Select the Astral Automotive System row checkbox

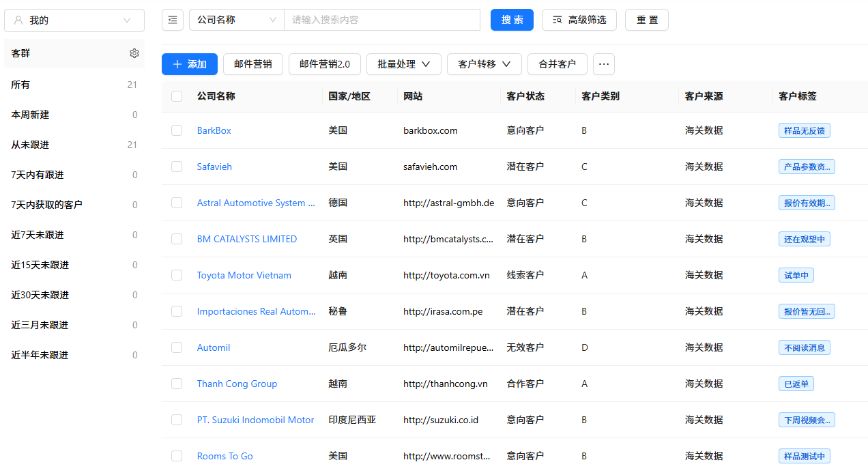177,203
